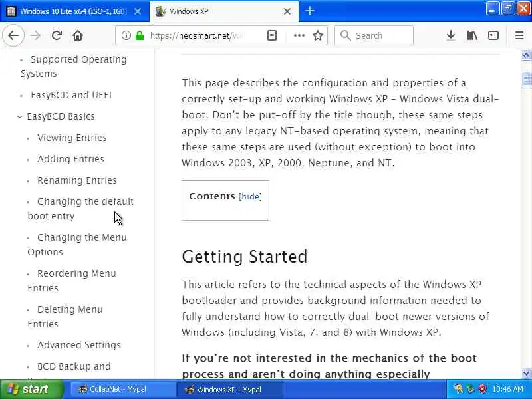Open Changing the Menu Options link

(77, 245)
